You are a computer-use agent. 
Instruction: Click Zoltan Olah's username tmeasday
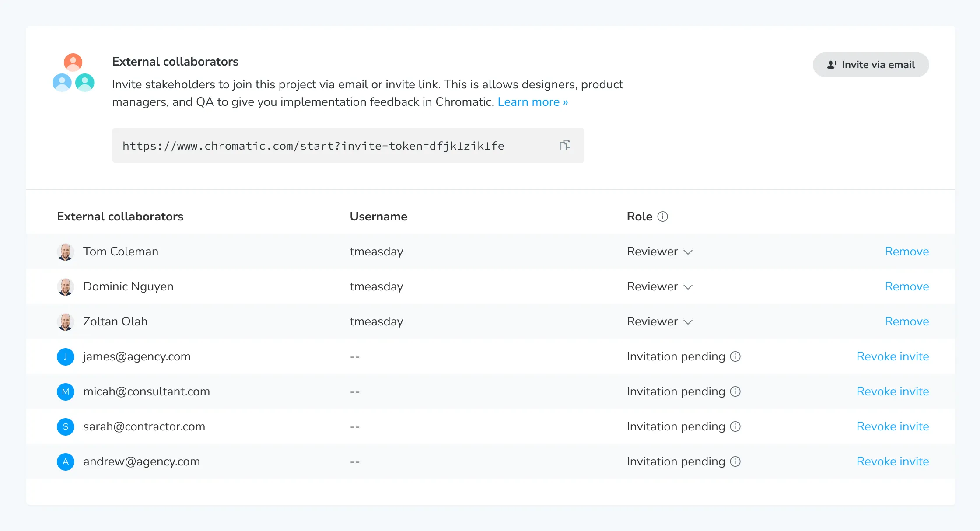tap(376, 321)
